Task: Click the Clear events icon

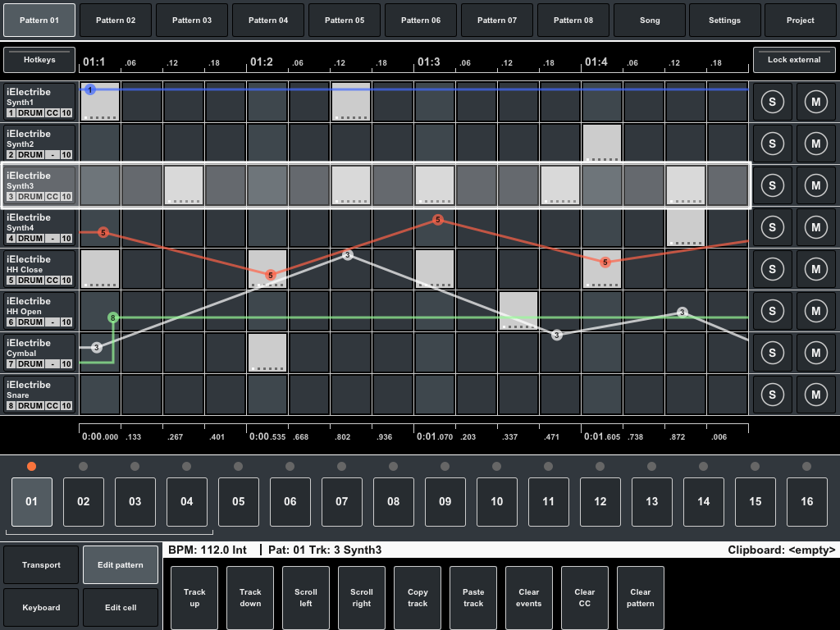Action: tap(528, 597)
